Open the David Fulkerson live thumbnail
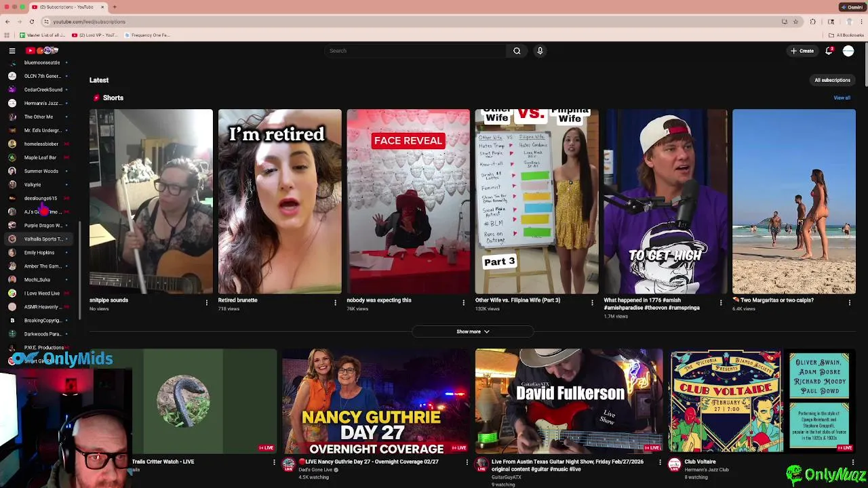 [x=569, y=401]
